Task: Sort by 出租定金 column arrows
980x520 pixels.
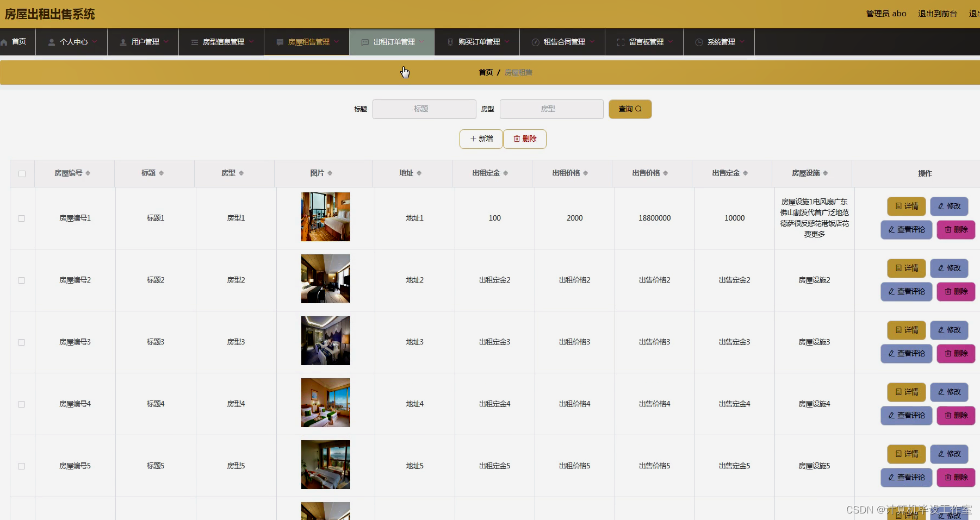Action: pos(506,173)
